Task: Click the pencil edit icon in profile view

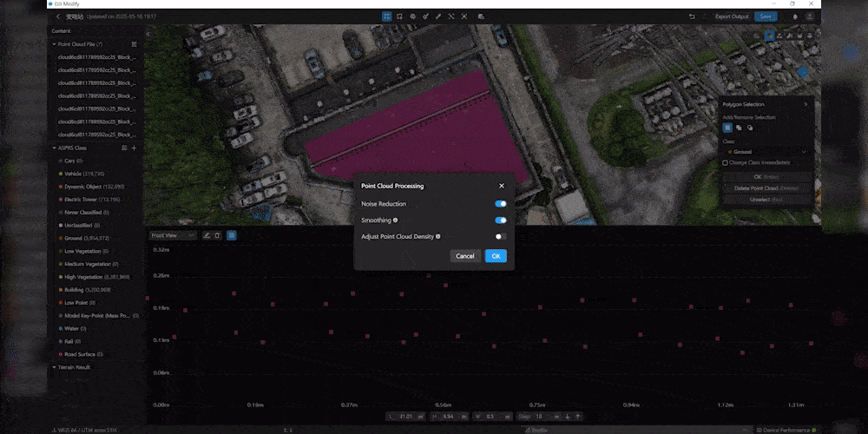Action: (207, 235)
